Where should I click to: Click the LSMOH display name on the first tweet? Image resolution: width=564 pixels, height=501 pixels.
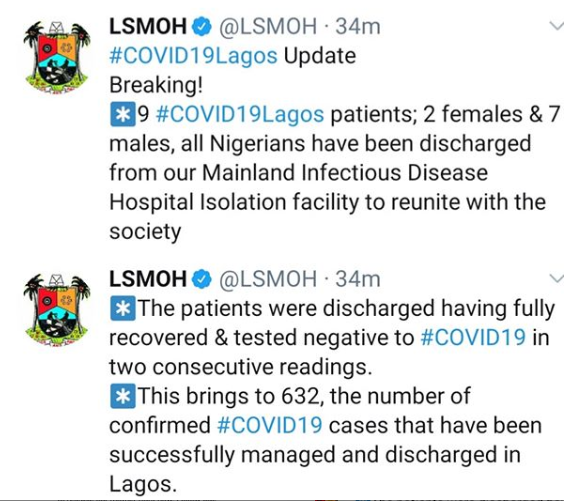(148, 27)
